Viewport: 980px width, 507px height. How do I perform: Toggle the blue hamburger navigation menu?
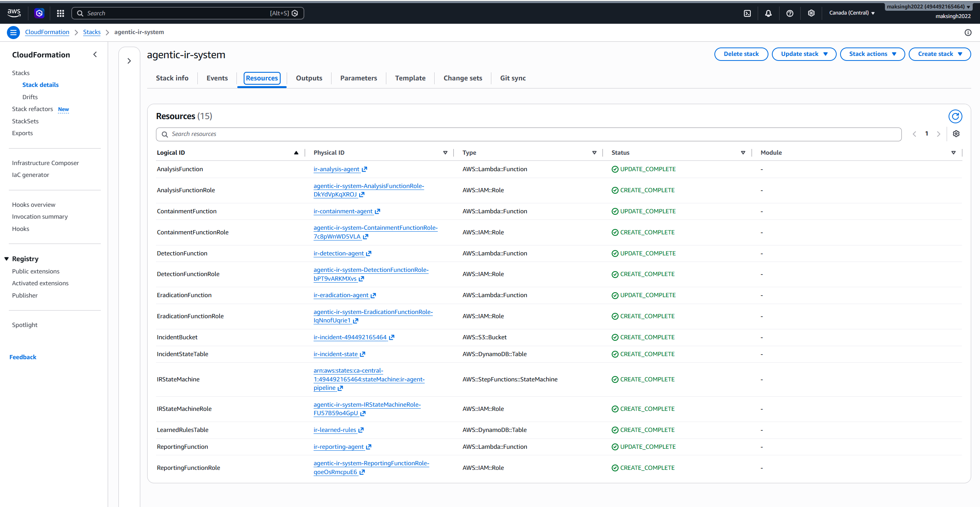tap(13, 33)
